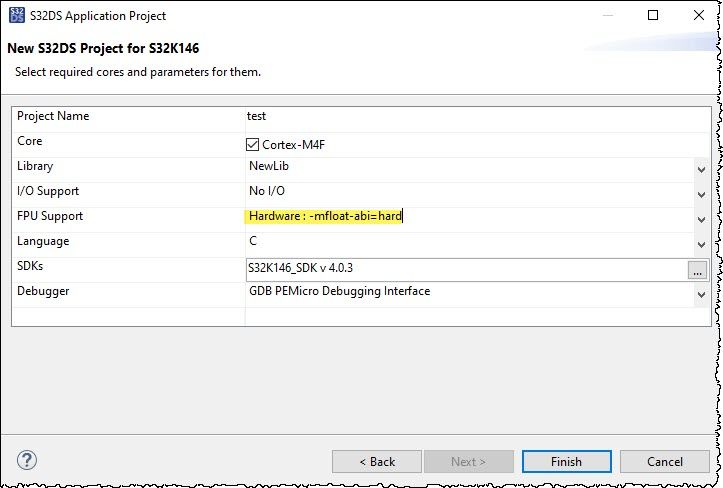The height and width of the screenshot is (488, 723).
Task: Click the S32K146_SDK v 4.0.3 field
Action: (x=467, y=270)
